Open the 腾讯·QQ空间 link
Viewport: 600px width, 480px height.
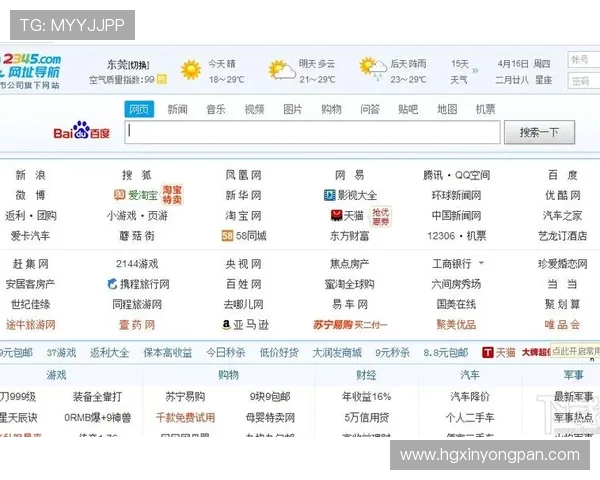click(456, 175)
